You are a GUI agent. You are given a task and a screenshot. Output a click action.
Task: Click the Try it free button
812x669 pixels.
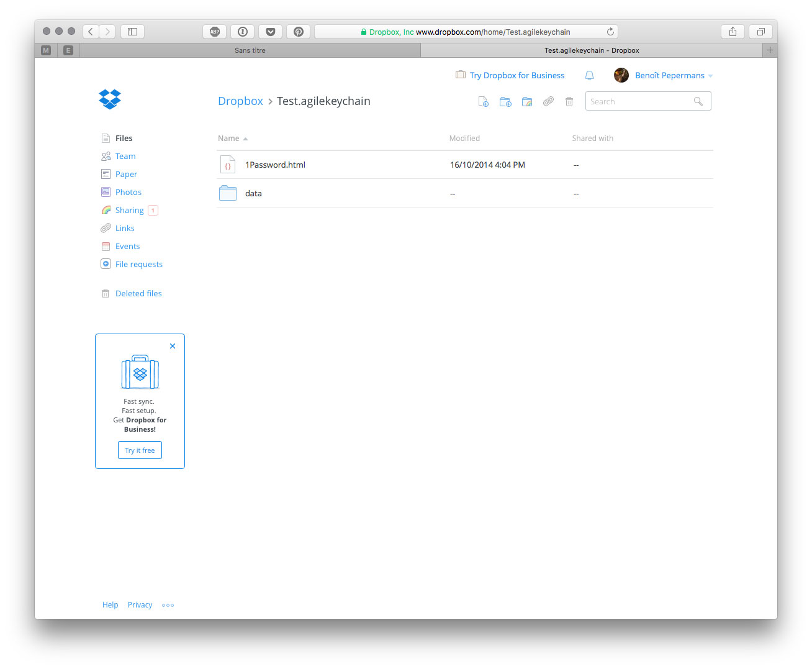pos(140,450)
